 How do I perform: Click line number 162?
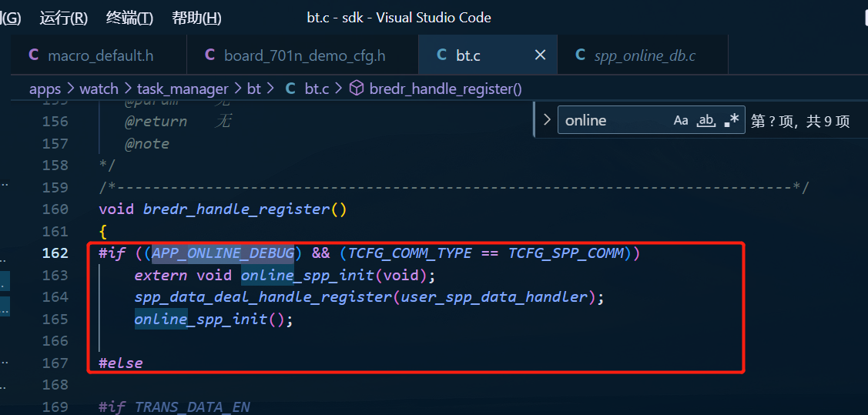[x=55, y=253]
